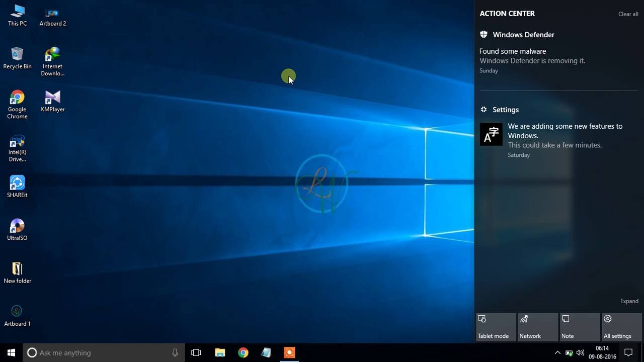This screenshot has height=362, width=644.
Task: Close Action Center via notification icon
Action: [628, 352]
